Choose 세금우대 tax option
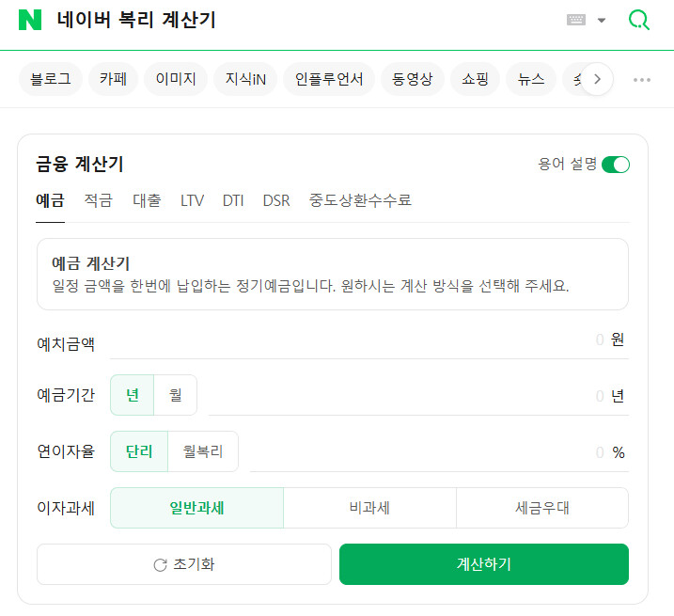Screen dimensions: 674x616 coord(542,508)
